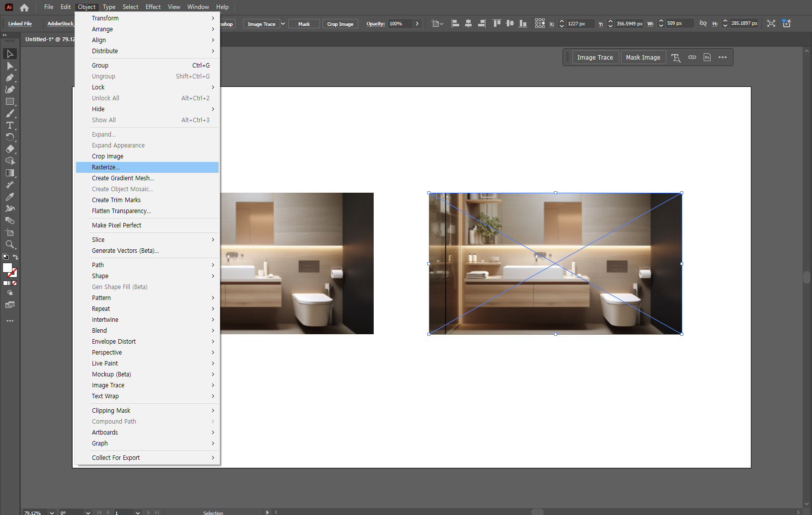The image size is (812, 515).
Task: Open the Window menu
Action: 198,7
